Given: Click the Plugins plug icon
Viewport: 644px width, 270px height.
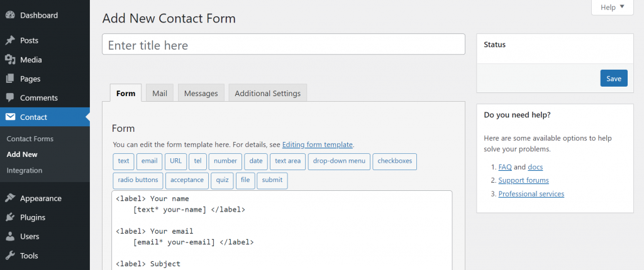Looking at the screenshot, I should [x=10, y=217].
